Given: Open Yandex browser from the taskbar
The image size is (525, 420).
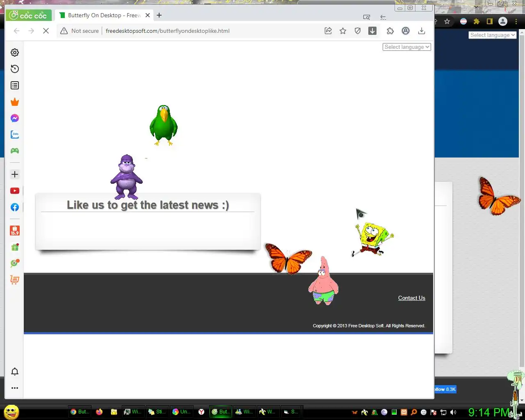Looking at the screenshot, I should [x=201, y=412].
